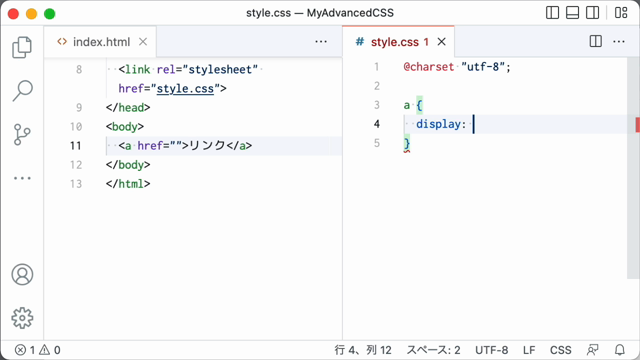640x360 pixels.
Task: Open the Customize Layout menu
Action: (x=621, y=13)
